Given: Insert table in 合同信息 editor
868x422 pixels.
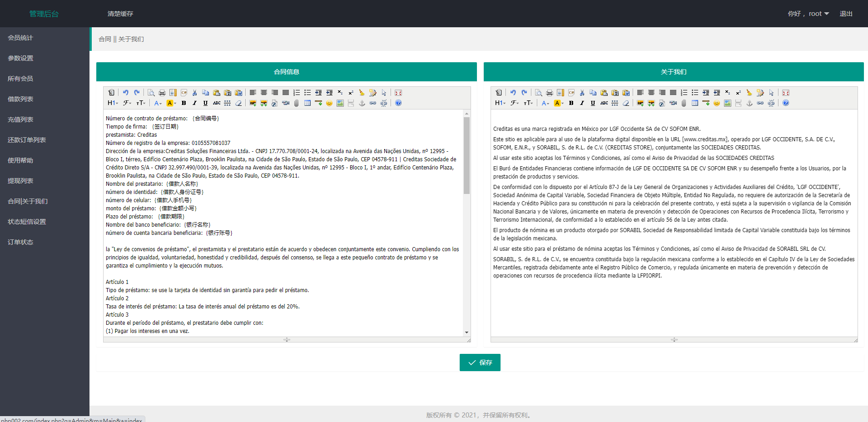Looking at the screenshot, I should click(x=308, y=103).
